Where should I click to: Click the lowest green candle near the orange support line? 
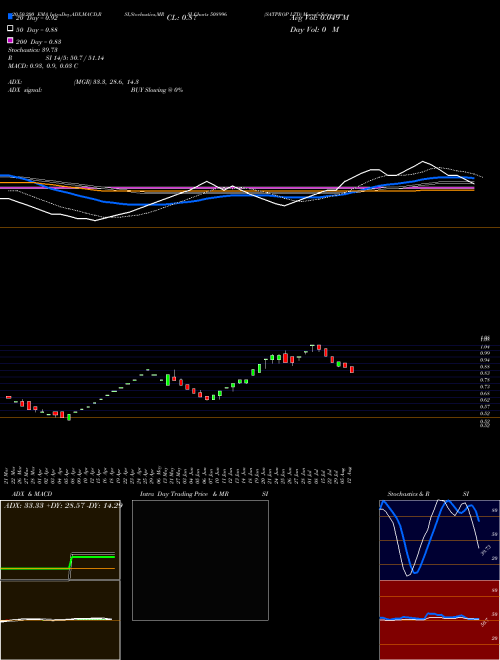click(x=69, y=417)
